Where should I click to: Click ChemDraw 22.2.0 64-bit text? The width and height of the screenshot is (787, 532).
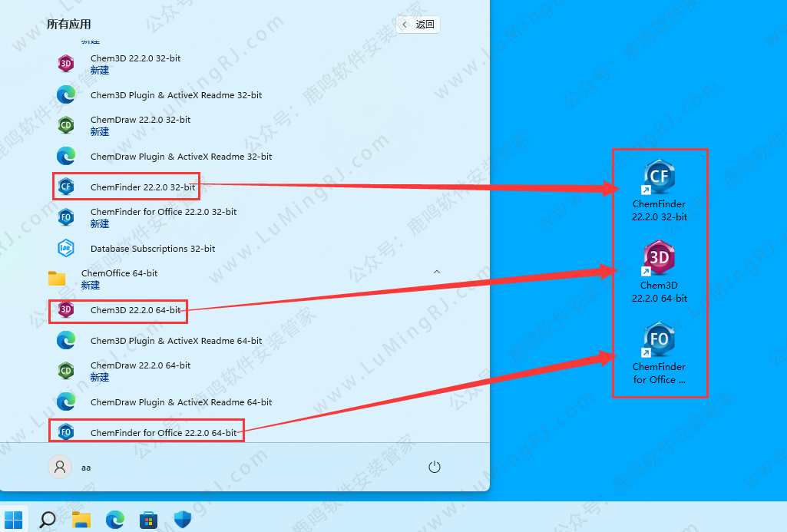coord(141,365)
